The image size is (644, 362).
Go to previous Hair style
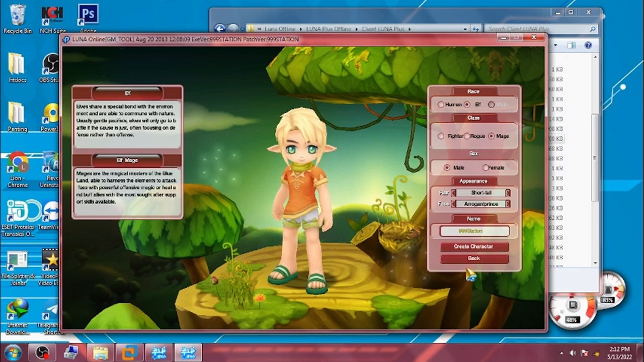(453, 193)
